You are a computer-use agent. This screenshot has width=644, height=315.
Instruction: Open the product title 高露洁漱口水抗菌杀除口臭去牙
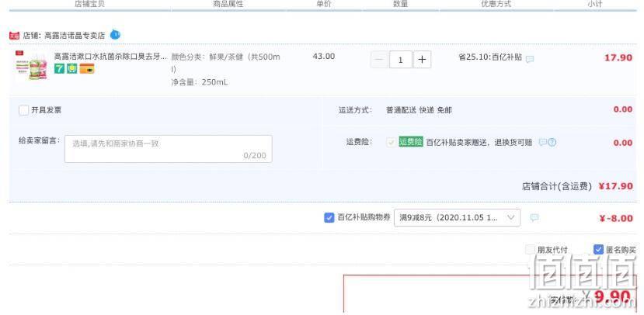(x=111, y=56)
